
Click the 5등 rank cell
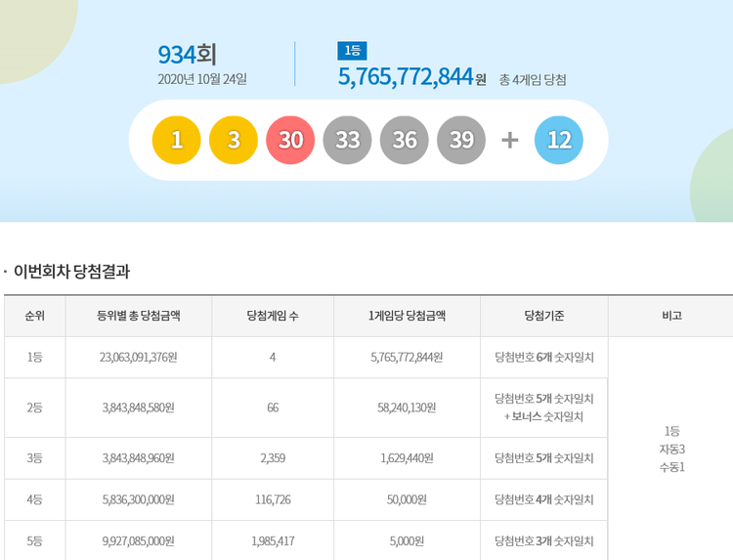34,540
